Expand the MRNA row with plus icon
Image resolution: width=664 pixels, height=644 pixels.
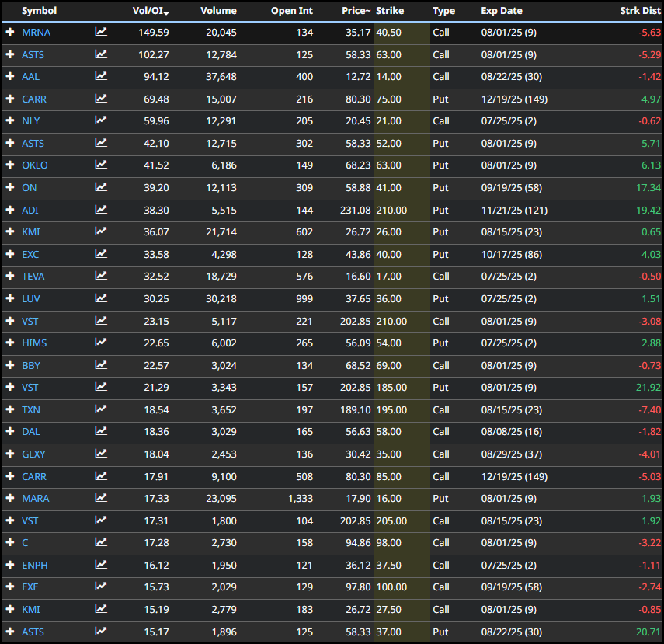coord(10,32)
